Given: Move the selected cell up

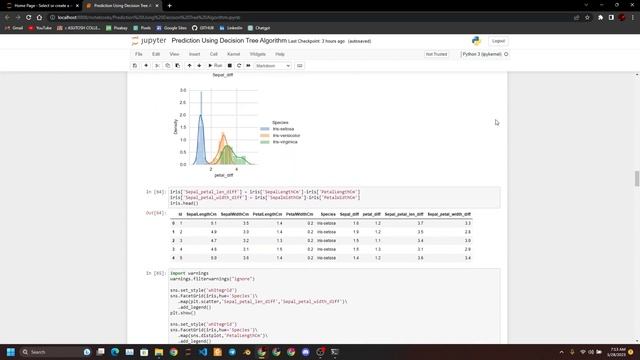Looking at the screenshot, I should coord(189,66).
